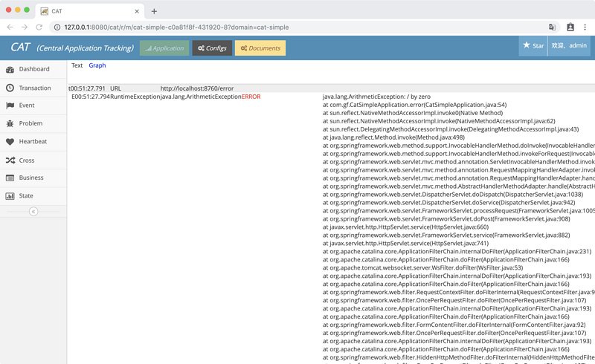Click the HttpServlet.java:741 stack line
Screen dimensions: 595x364
click(405, 244)
